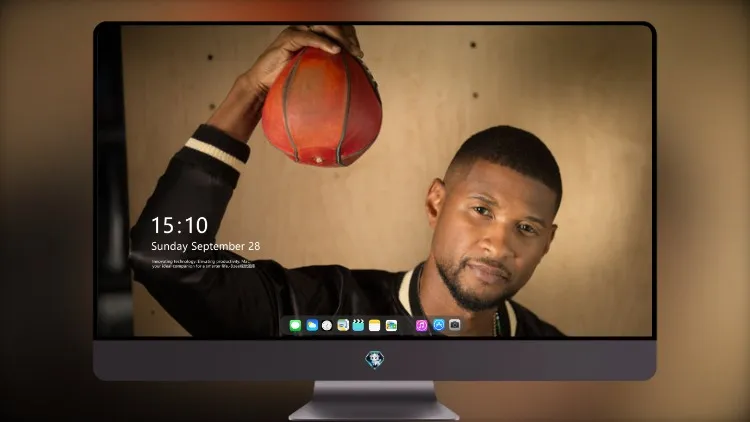Click the small tagline text under the date
Viewport: 750px width, 422px height.
[203, 264]
